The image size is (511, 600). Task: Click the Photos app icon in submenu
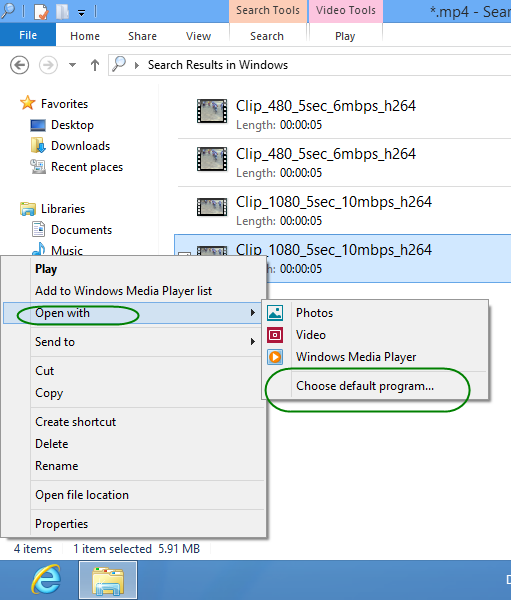(x=275, y=313)
